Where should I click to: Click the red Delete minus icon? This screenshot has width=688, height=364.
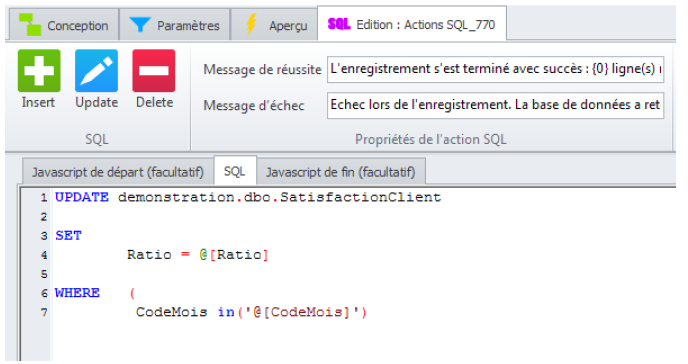pos(154,71)
